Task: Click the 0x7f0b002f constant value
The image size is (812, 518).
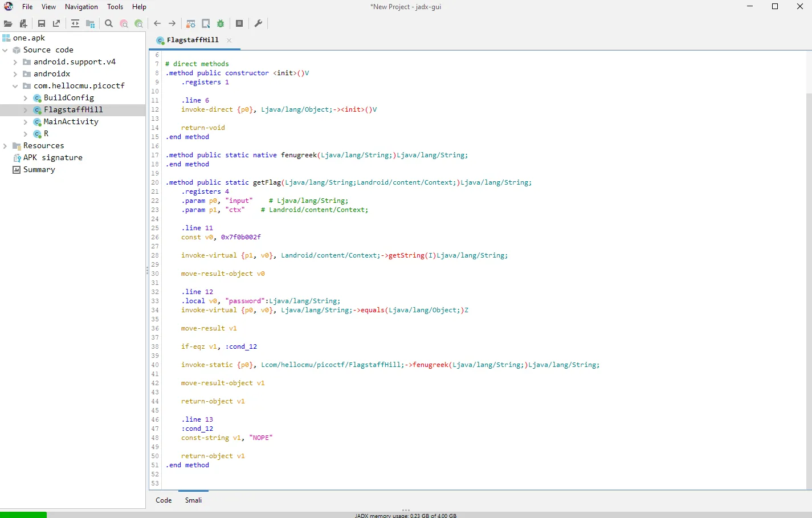Action: pyautogui.click(x=240, y=237)
